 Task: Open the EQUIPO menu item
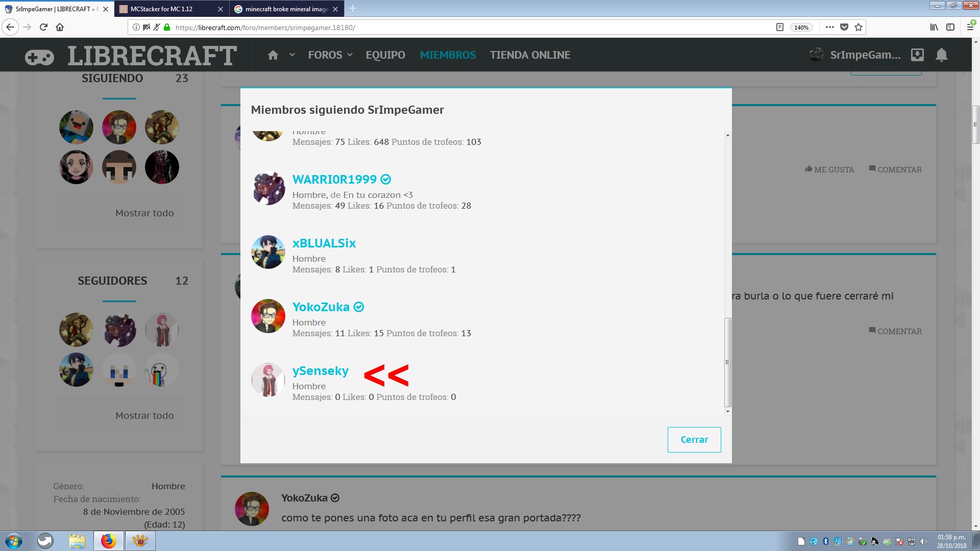click(x=385, y=55)
